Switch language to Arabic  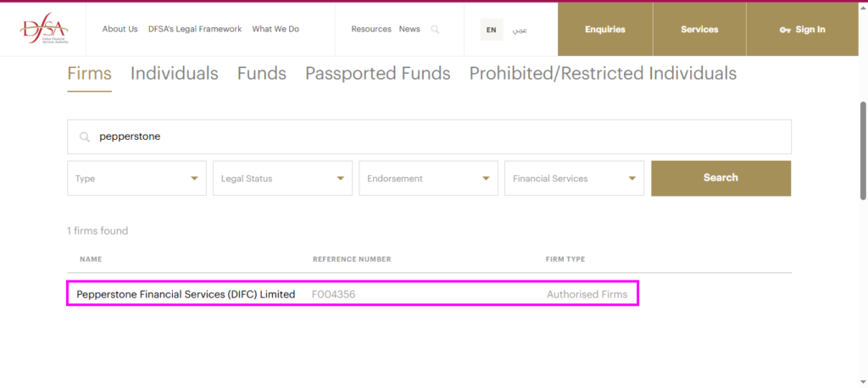coord(520,30)
